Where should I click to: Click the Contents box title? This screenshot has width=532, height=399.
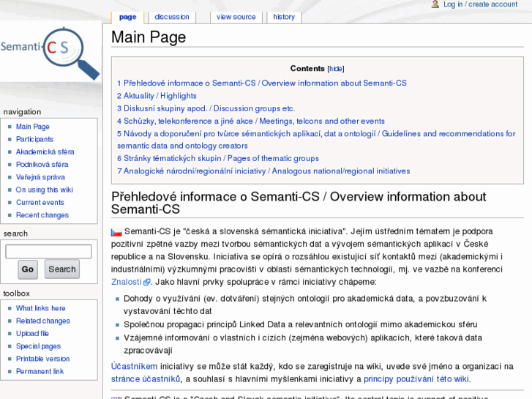click(307, 69)
